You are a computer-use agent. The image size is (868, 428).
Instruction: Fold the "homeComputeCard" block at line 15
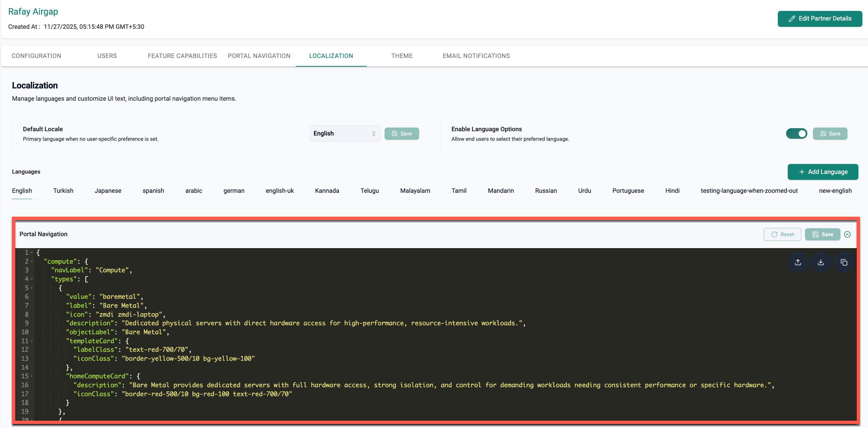pos(32,376)
